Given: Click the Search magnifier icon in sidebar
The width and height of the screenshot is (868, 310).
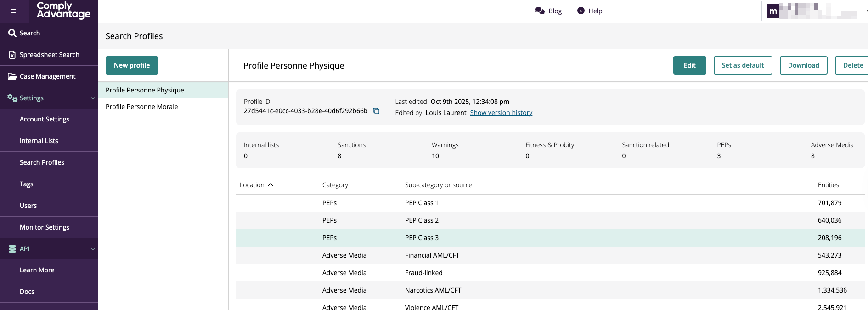Looking at the screenshot, I should (x=12, y=33).
